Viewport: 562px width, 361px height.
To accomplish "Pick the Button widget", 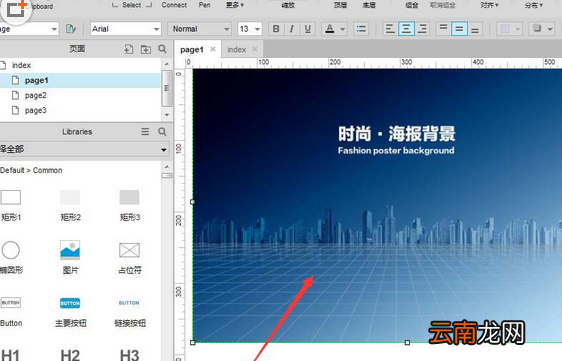I will [11, 312].
